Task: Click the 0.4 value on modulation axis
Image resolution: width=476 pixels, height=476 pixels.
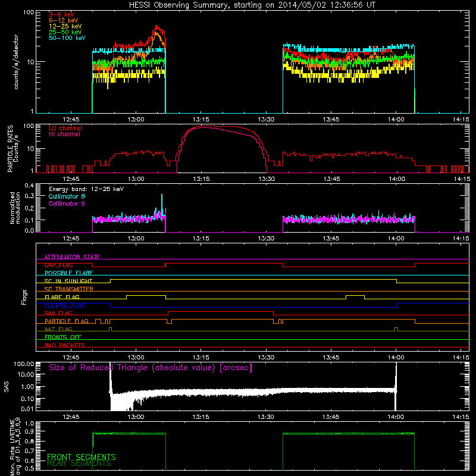Action: pyautogui.click(x=29, y=186)
